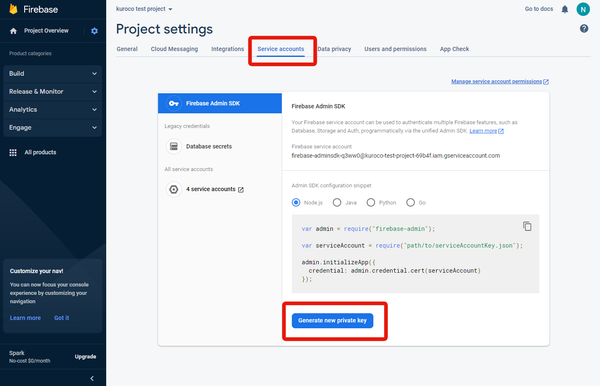Click the Upgrade plan button
Viewport: 600px width, 386px height.
pyautogui.click(x=85, y=357)
